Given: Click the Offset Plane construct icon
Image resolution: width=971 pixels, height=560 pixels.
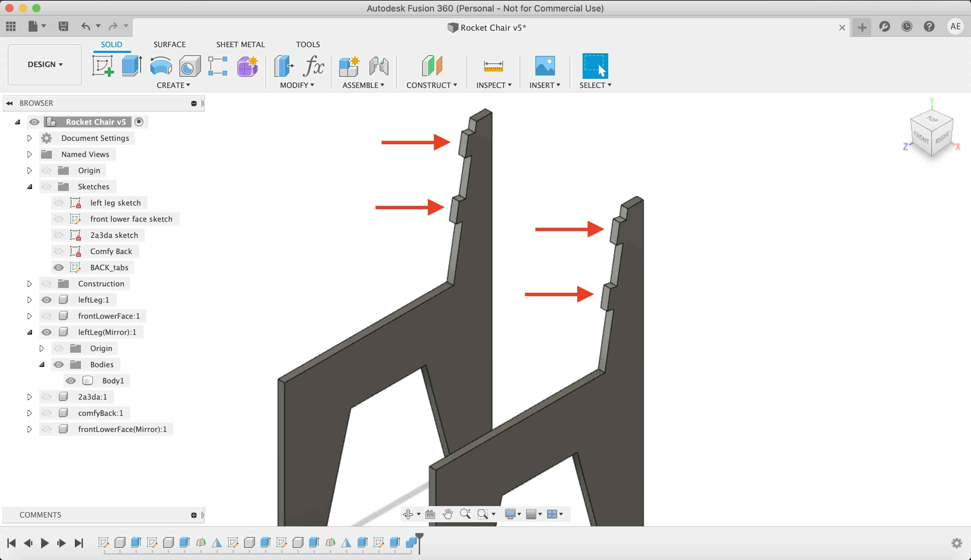Looking at the screenshot, I should [432, 66].
